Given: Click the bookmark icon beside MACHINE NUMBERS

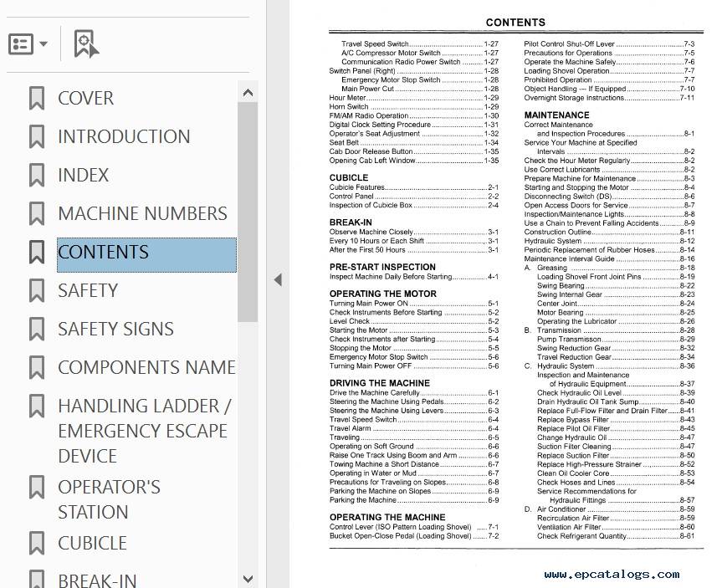Looking at the screenshot, I should click(37, 213).
